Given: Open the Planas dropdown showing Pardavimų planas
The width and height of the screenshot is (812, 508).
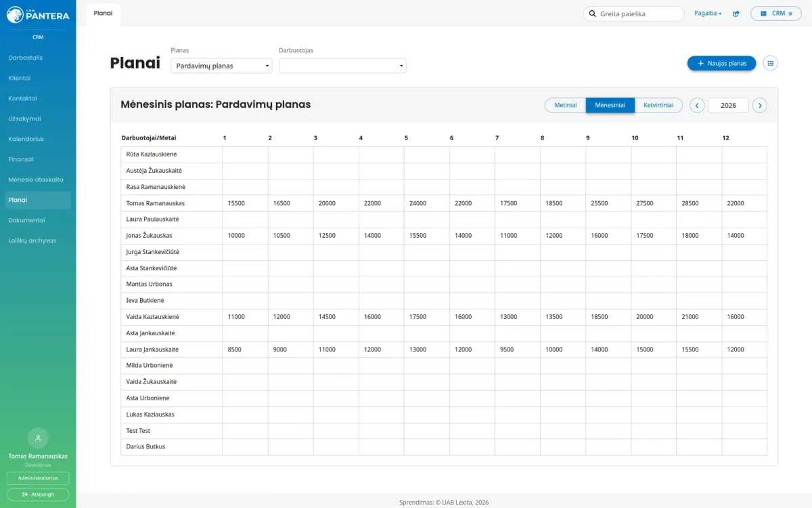Looking at the screenshot, I should tap(221, 66).
